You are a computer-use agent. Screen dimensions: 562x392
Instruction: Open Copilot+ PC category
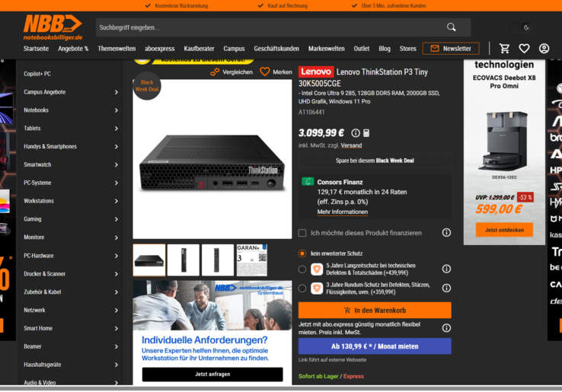37,74
